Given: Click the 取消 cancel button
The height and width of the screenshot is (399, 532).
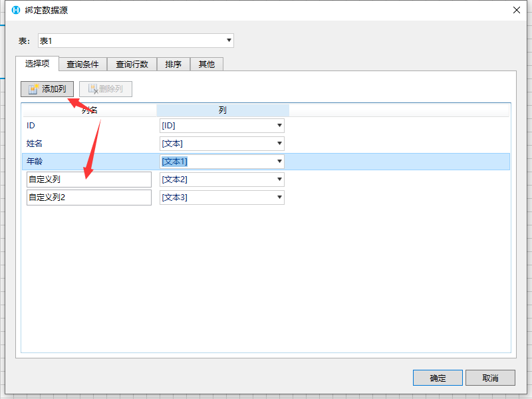Looking at the screenshot, I should click(x=490, y=378).
